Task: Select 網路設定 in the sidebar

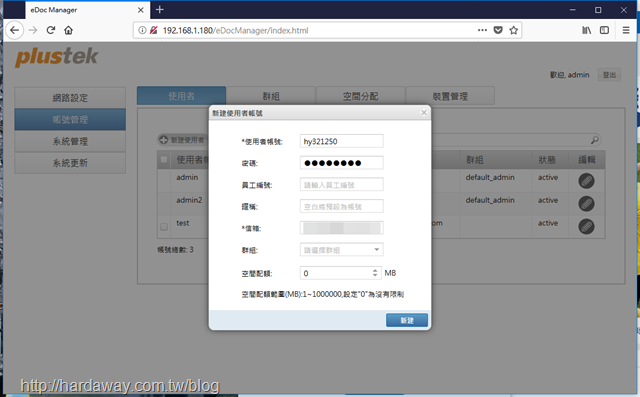Action: pyautogui.click(x=70, y=98)
